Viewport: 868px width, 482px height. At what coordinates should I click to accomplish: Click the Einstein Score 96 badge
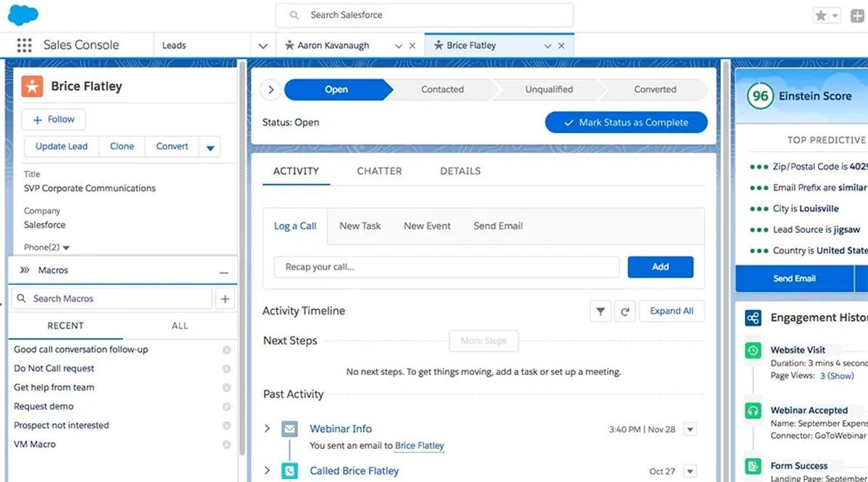point(759,96)
